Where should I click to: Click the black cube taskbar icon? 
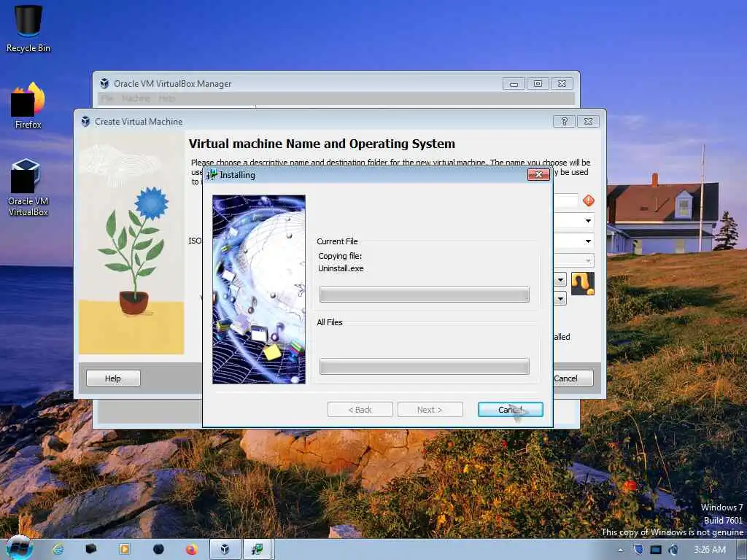pyautogui.click(x=91, y=548)
